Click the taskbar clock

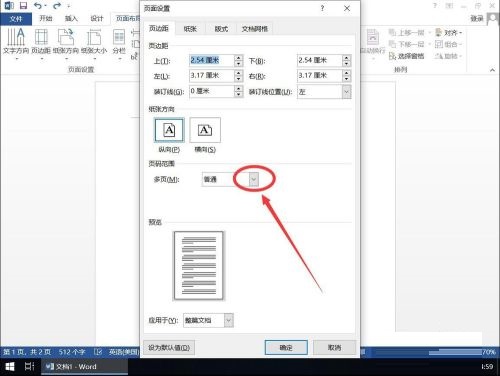[487, 367]
